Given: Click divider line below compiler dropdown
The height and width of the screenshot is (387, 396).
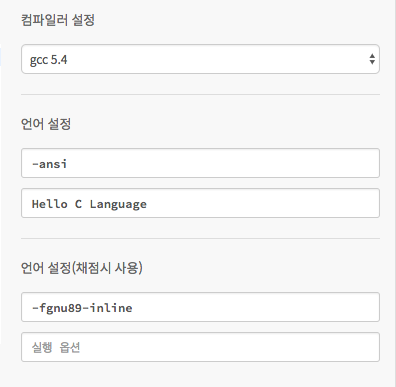Looking at the screenshot, I should (200, 95).
